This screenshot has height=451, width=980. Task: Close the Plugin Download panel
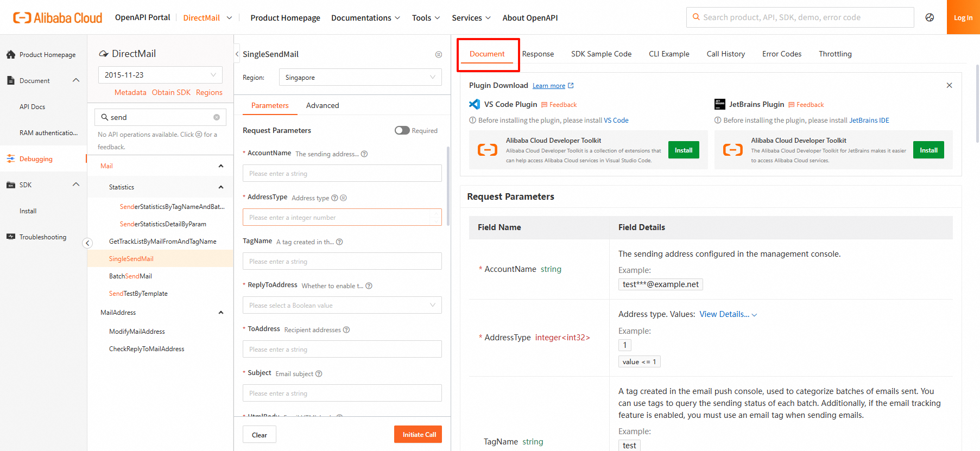point(949,85)
